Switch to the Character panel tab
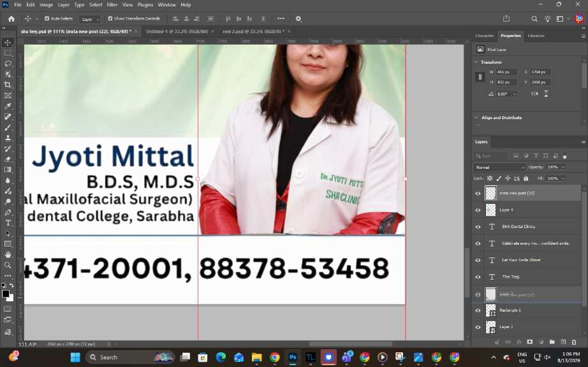 click(484, 36)
